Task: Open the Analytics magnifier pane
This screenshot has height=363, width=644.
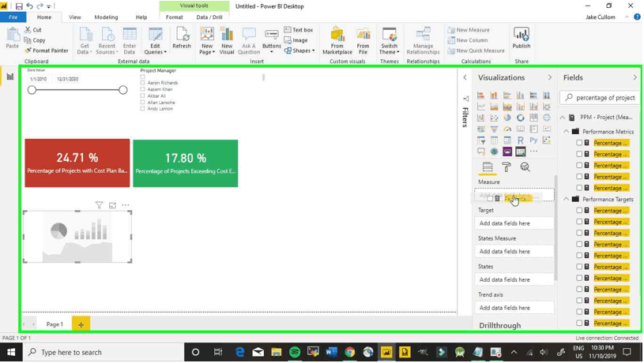Action: click(525, 167)
